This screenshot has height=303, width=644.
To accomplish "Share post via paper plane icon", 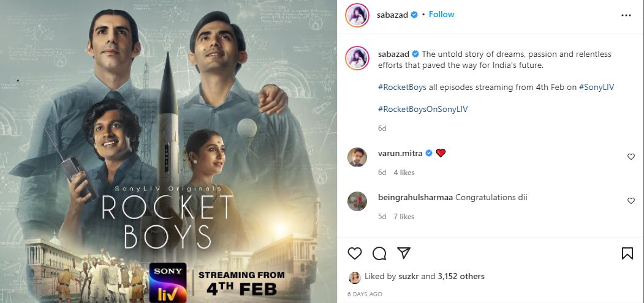I will click(x=403, y=253).
